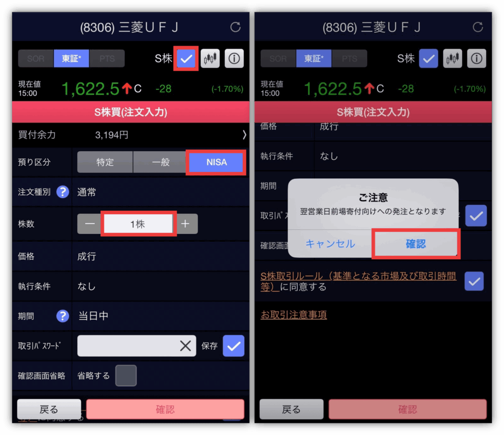The width and height of the screenshot is (504, 435).
Task: Decrease share count with minus button
Action: [90, 224]
